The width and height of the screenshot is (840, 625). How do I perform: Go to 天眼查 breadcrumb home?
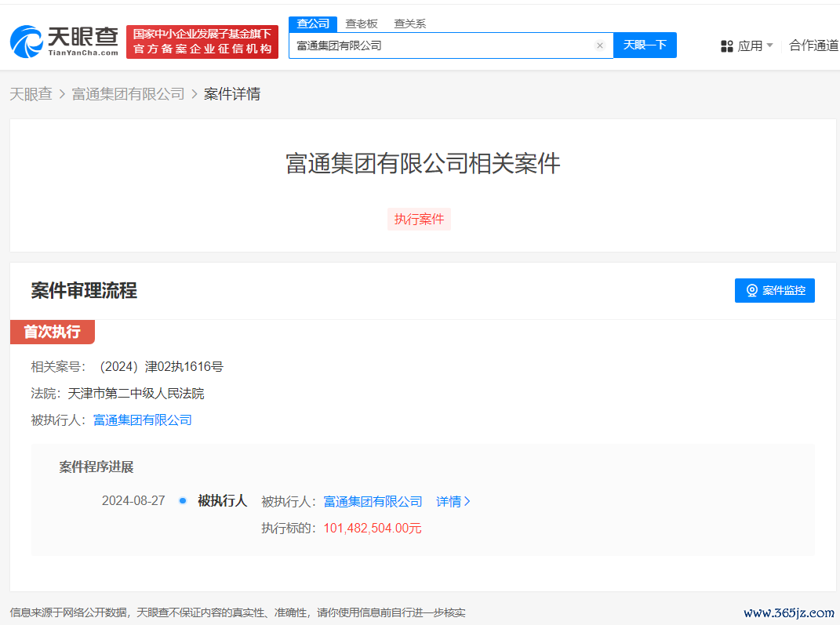(x=31, y=94)
